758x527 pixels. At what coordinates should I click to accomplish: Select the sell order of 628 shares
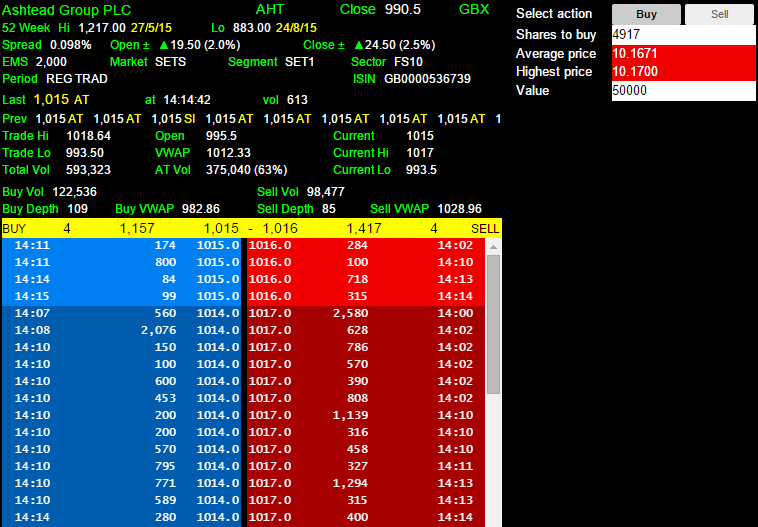[x=366, y=330]
